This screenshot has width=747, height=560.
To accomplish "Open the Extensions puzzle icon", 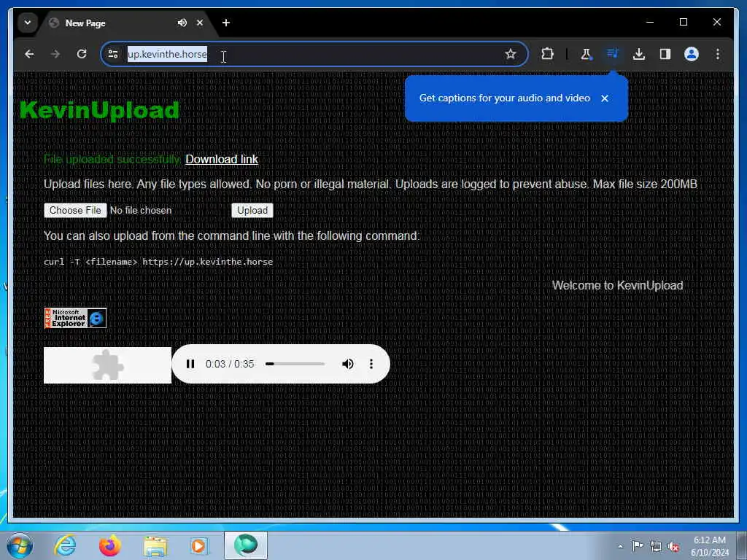I will tap(547, 54).
